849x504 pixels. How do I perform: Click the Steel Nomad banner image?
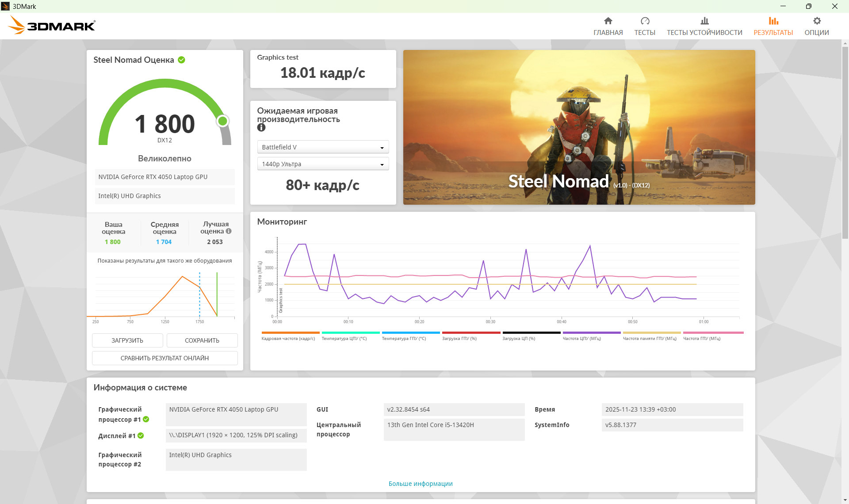[x=579, y=127]
